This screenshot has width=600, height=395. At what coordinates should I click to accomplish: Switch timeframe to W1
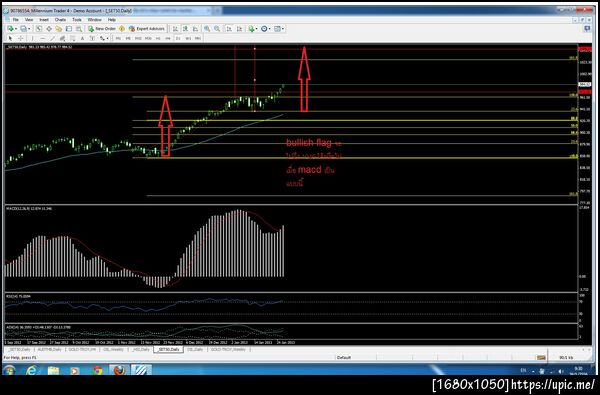point(188,38)
